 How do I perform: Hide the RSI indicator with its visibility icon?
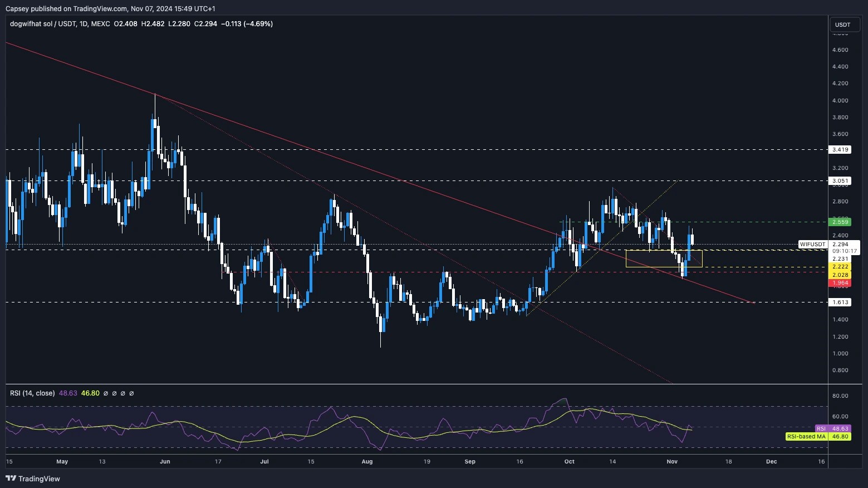point(106,393)
